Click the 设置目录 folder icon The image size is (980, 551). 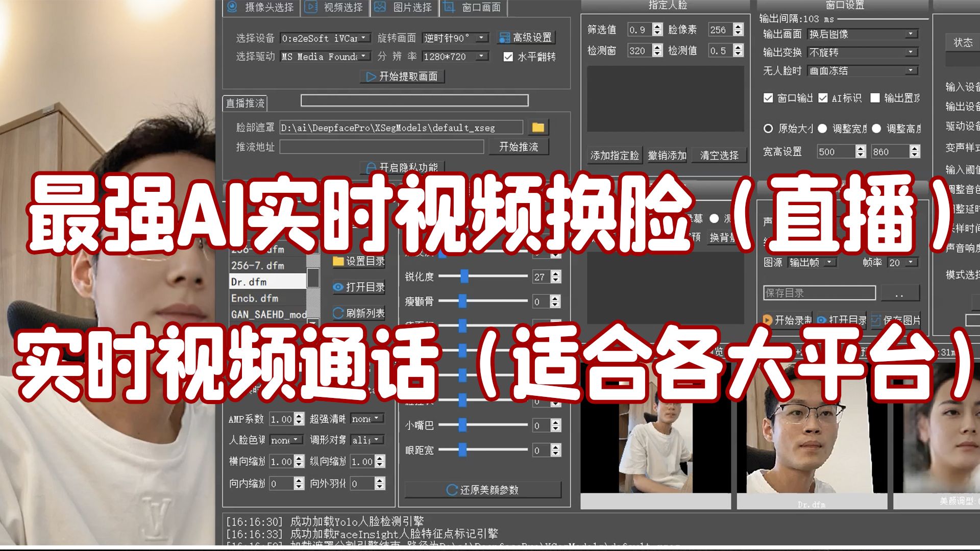point(337,261)
